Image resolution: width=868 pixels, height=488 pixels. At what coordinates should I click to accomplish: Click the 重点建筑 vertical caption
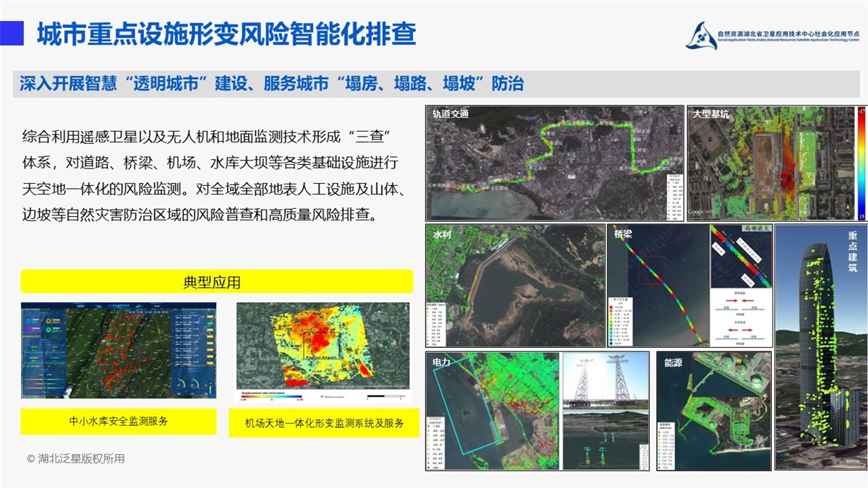(854, 252)
